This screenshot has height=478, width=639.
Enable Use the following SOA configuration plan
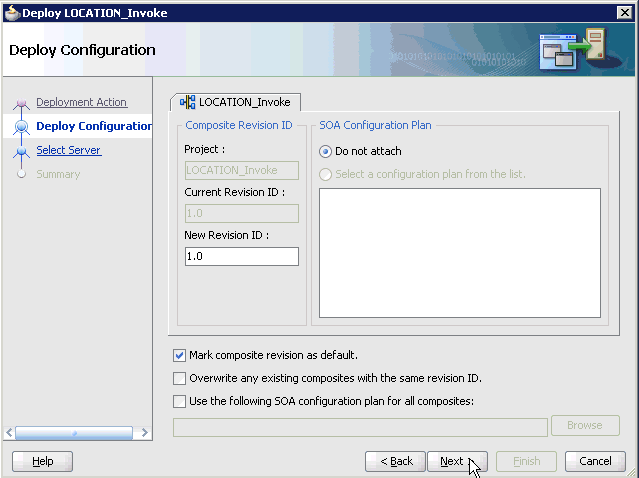click(x=179, y=401)
